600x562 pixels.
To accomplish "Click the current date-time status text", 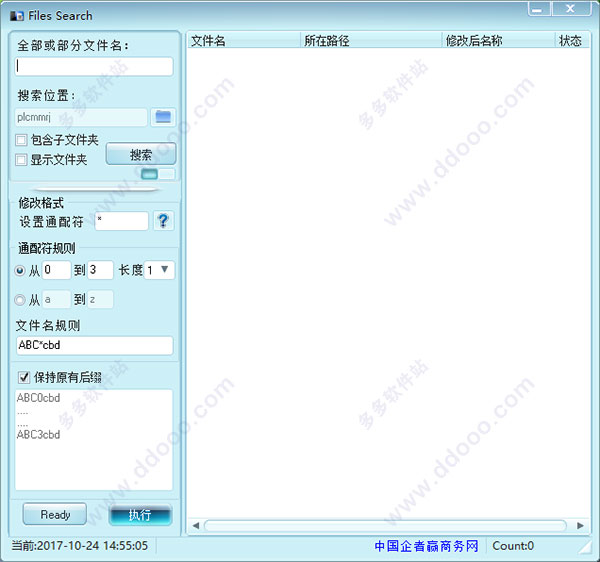I will (x=80, y=546).
